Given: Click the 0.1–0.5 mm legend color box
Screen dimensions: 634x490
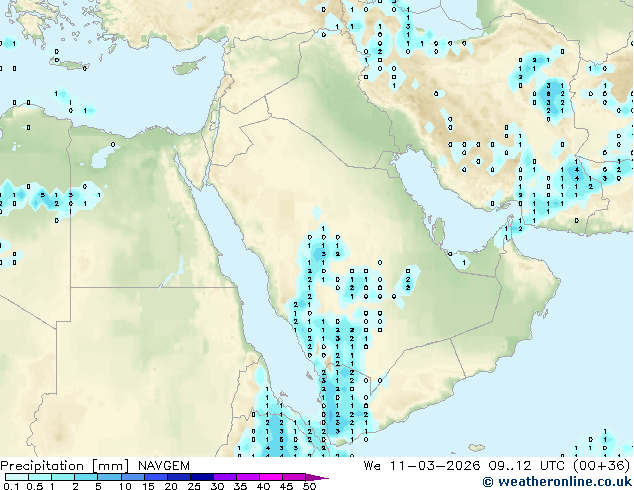Looking at the screenshot, I should click(17, 477).
